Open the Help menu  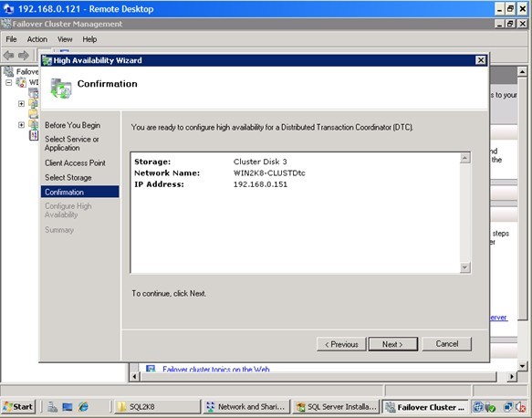click(x=89, y=39)
